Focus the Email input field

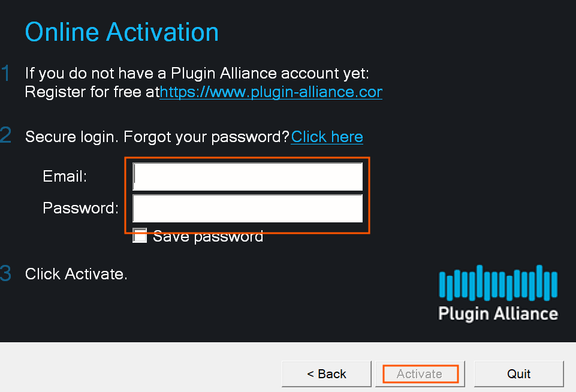point(248,176)
